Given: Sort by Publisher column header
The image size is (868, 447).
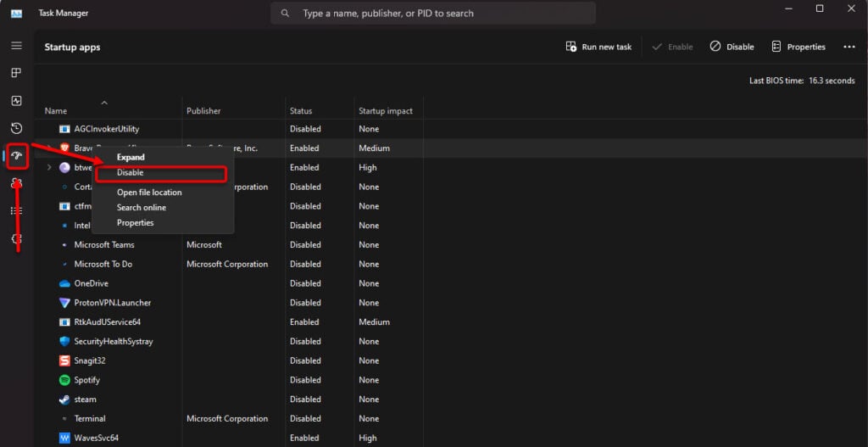Looking at the screenshot, I should [x=203, y=111].
